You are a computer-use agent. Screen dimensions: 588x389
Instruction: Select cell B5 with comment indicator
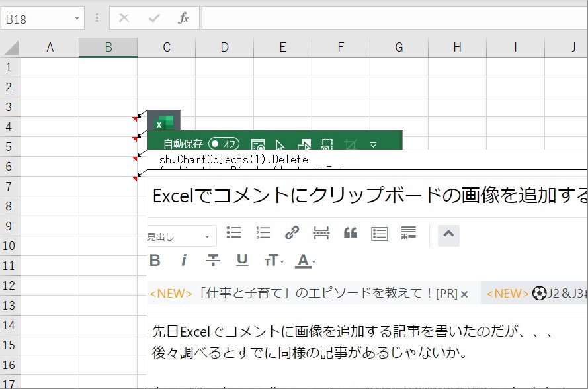pyautogui.click(x=108, y=147)
